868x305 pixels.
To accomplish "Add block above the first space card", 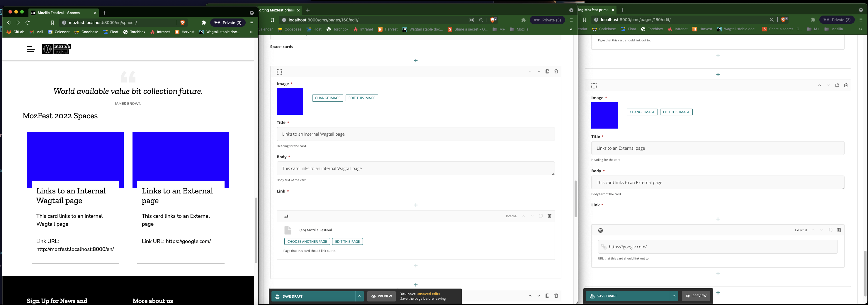I will tap(416, 61).
